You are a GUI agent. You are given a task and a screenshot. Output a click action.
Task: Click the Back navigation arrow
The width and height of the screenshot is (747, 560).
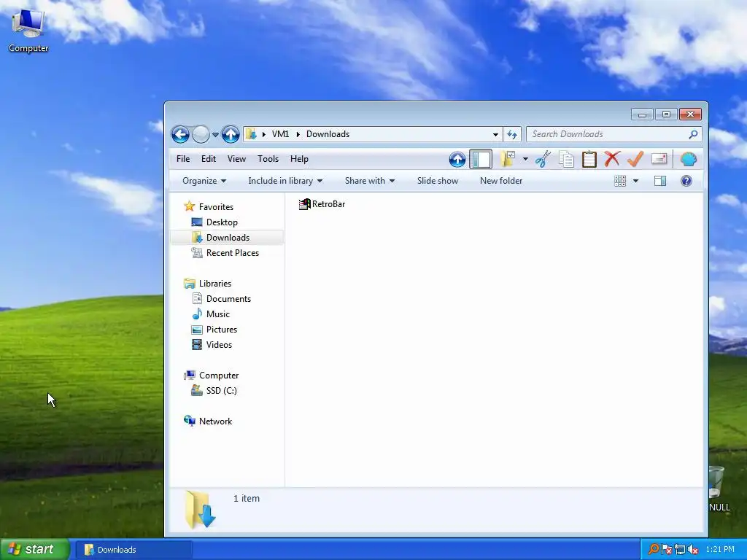[x=181, y=134]
